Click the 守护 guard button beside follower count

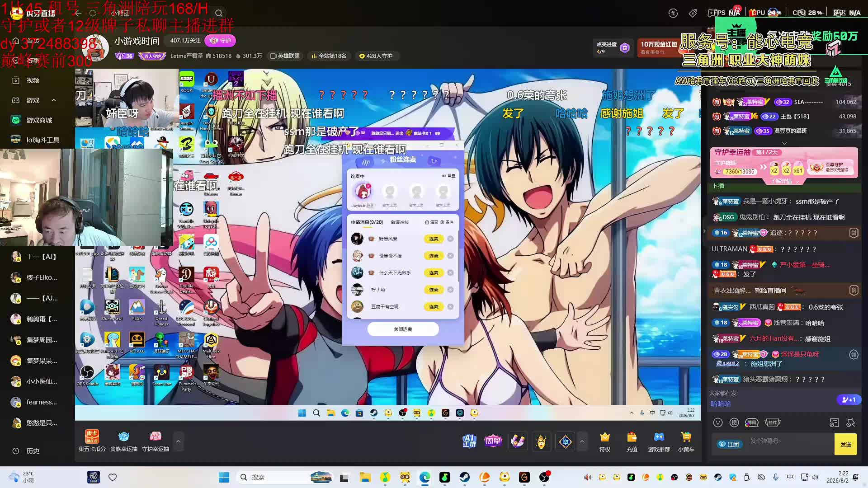tap(220, 41)
